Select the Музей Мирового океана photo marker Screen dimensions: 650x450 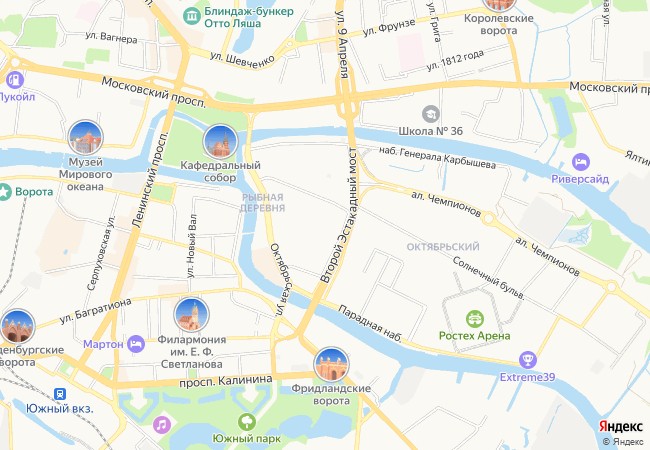coord(85,138)
